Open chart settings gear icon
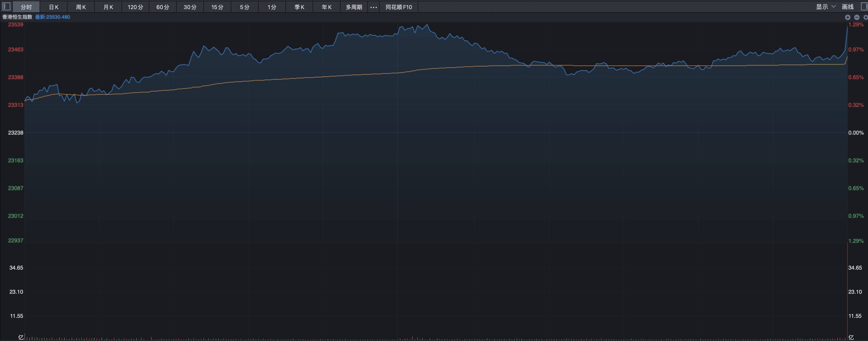 click(865, 17)
